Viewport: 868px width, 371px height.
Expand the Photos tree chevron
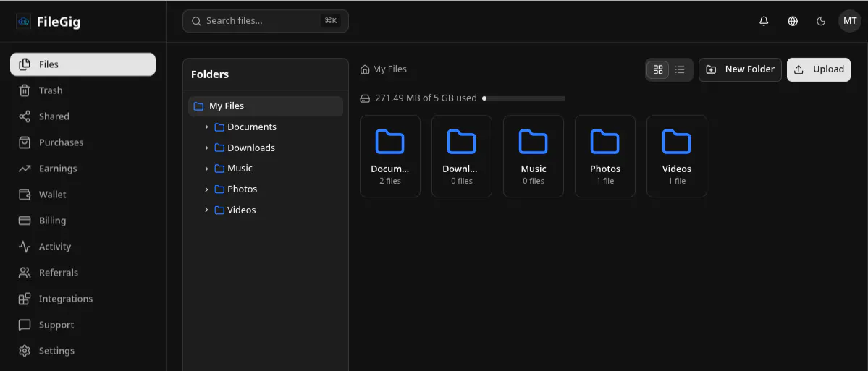tap(206, 189)
